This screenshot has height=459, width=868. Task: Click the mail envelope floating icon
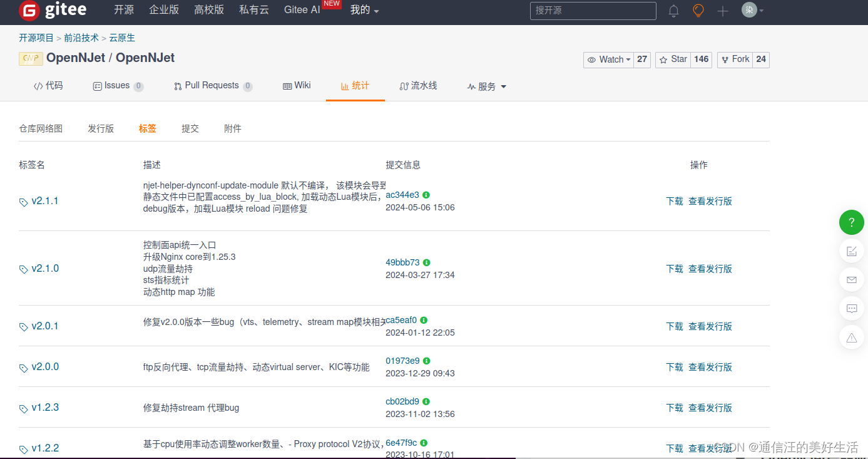pos(851,280)
